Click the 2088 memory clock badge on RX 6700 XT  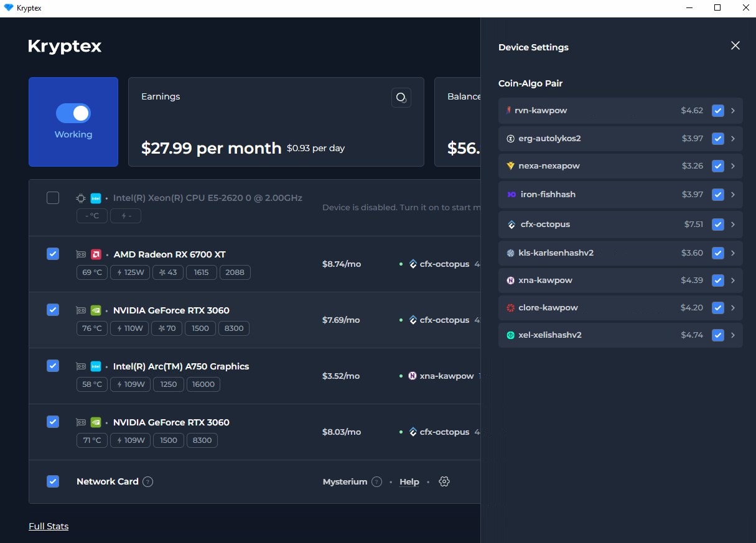pos(235,272)
